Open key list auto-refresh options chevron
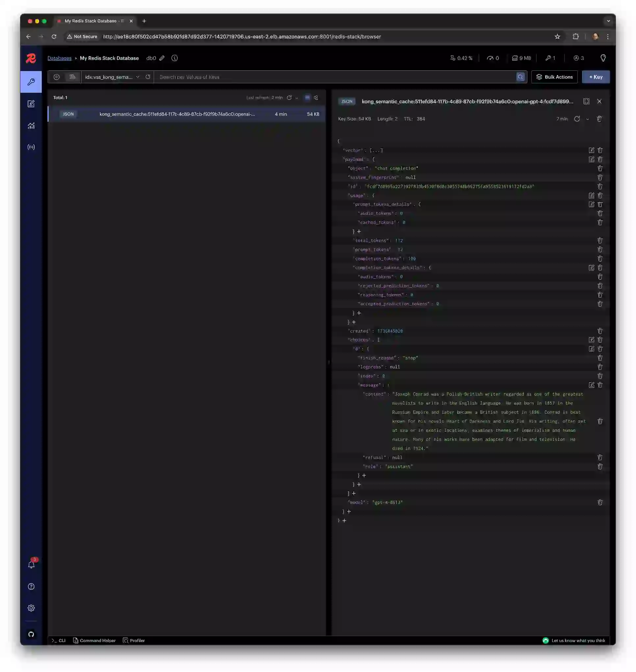The height and width of the screenshot is (672, 636). coord(297,98)
